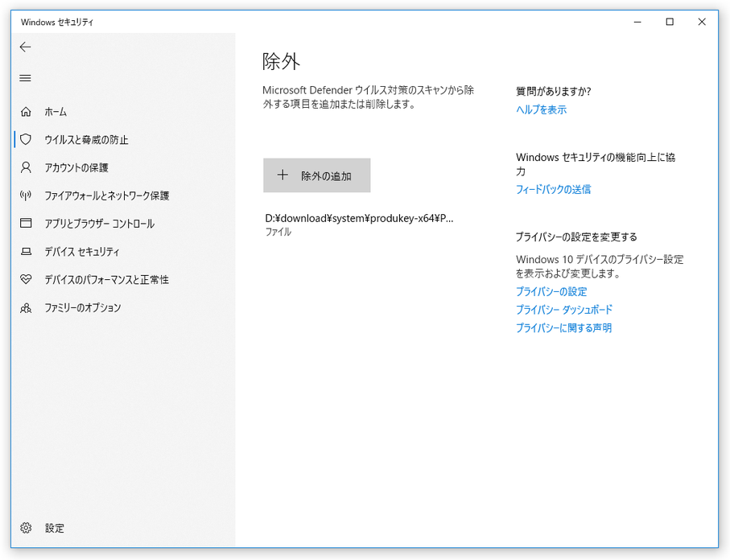The image size is (730, 560).
Task: Click the virus protection shield icon
Action: [x=26, y=139]
